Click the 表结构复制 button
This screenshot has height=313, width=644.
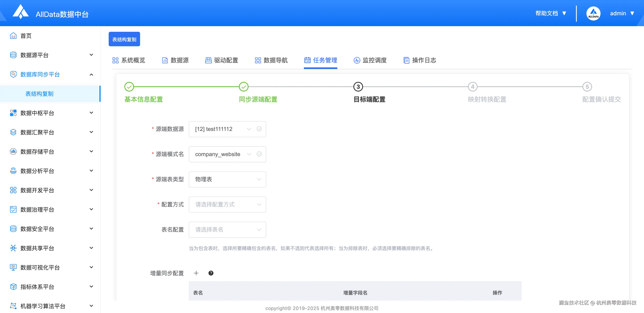(x=124, y=39)
